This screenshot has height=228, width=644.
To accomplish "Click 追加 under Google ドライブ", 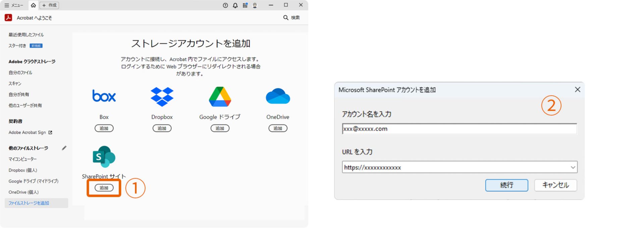I will pos(220,128).
